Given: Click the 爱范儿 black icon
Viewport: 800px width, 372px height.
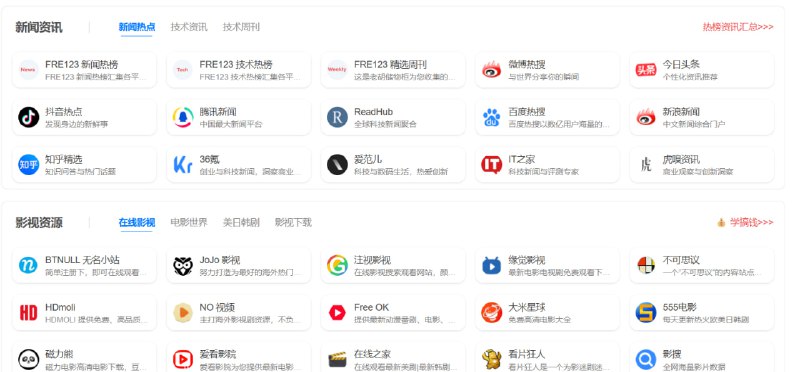Looking at the screenshot, I should pos(337,165).
